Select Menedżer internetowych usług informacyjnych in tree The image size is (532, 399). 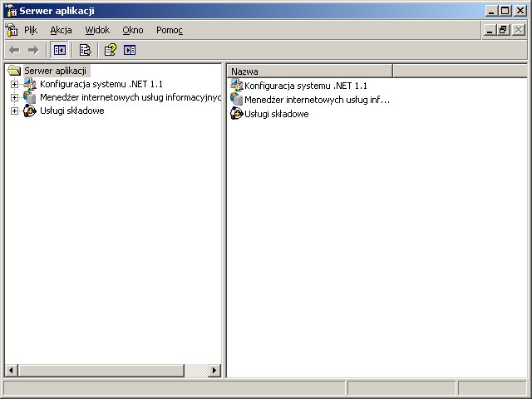pyautogui.click(x=131, y=97)
